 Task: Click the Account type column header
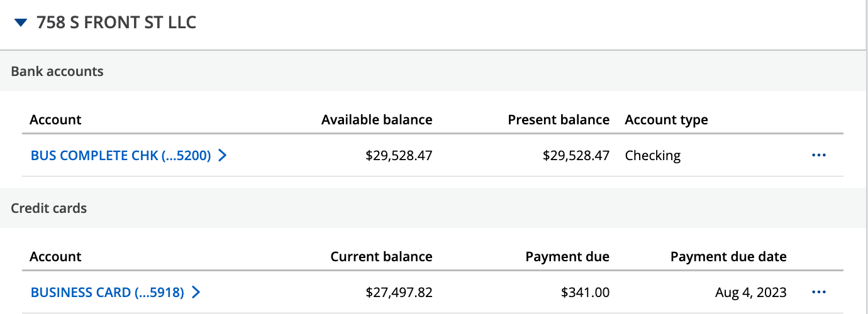[667, 119]
